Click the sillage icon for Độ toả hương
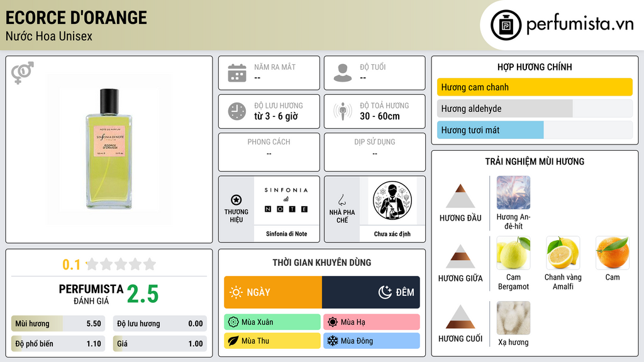 (x=343, y=111)
